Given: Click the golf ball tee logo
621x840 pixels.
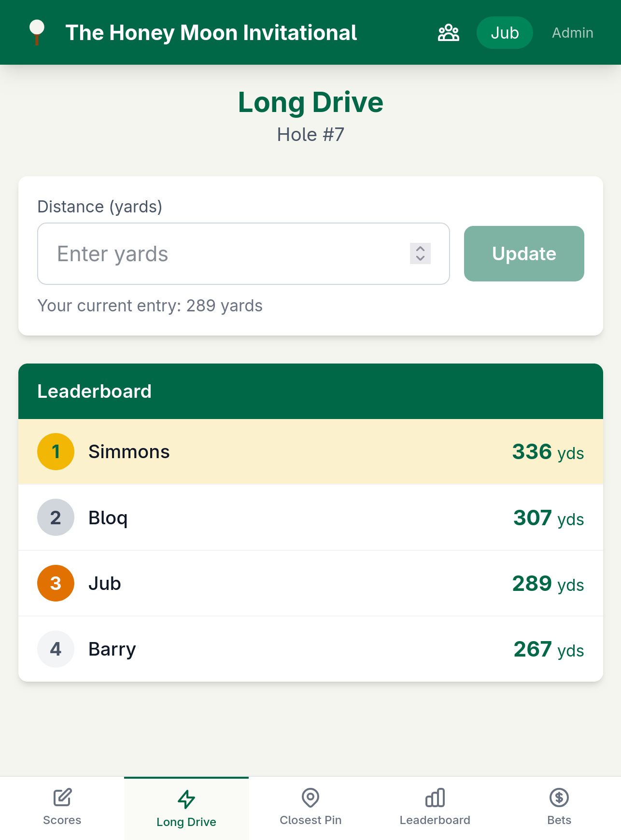Looking at the screenshot, I should [x=37, y=32].
